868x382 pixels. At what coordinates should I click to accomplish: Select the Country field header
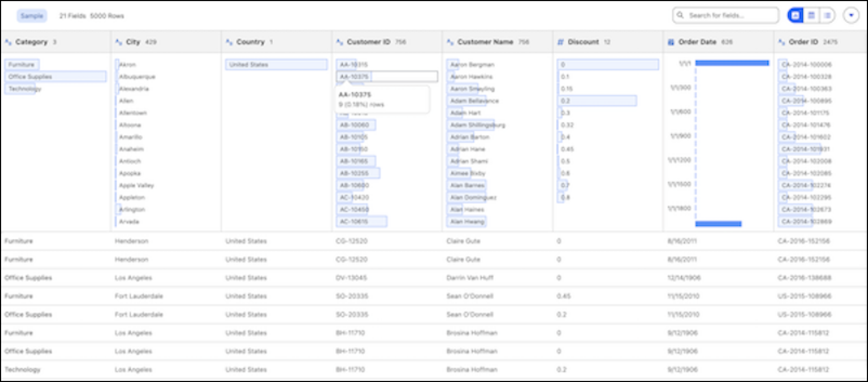(x=277, y=42)
